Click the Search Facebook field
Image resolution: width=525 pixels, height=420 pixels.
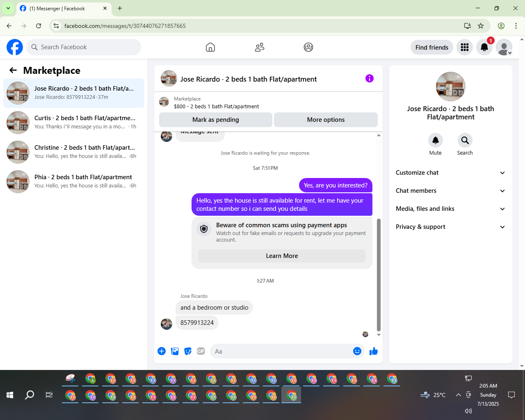coord(84,47)
